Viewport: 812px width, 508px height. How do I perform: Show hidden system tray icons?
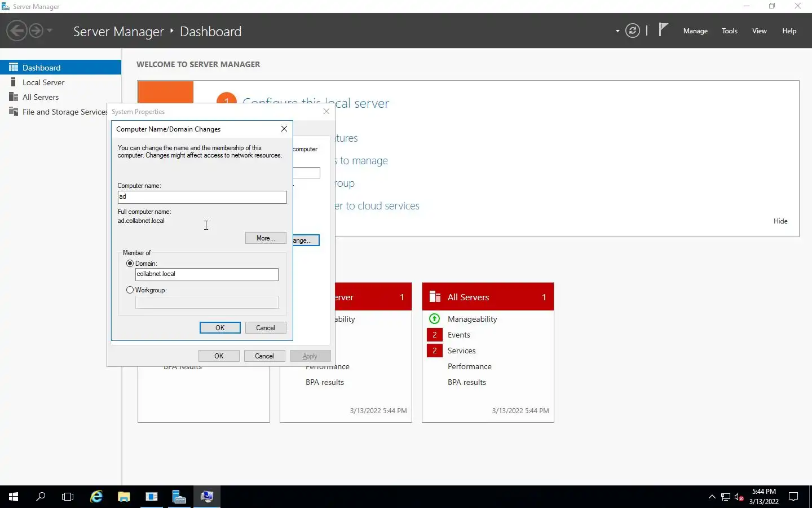(712, 497)
